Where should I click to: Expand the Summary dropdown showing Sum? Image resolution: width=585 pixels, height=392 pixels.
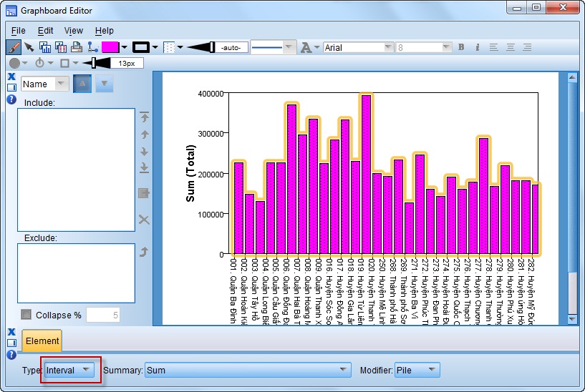coord(247,370)
